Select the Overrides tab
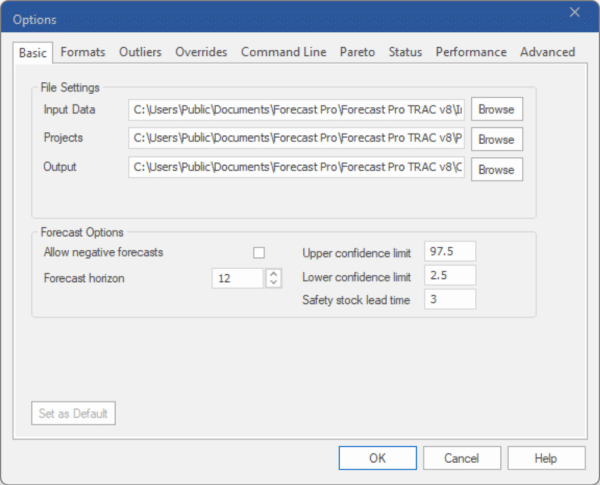Screen dimensions: 600x485 tap(201, 52)
